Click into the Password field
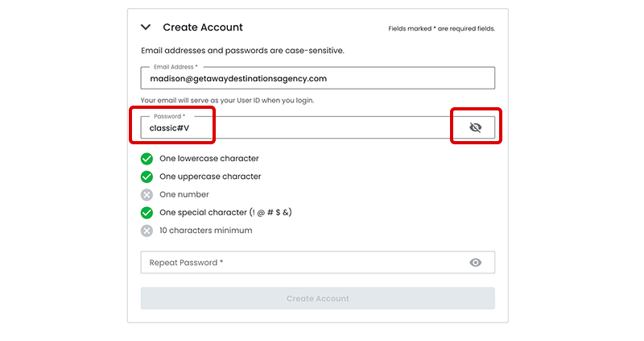 click(298, 128)
